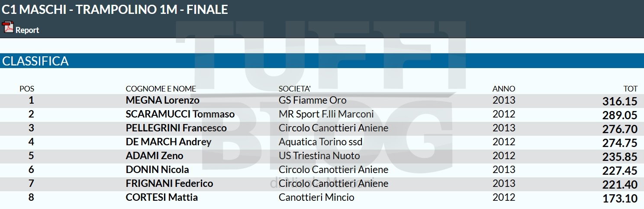Screen dimensions: 644x209
Task: Select CORTESI Mattia's row
Action: [x=322, y=197]
